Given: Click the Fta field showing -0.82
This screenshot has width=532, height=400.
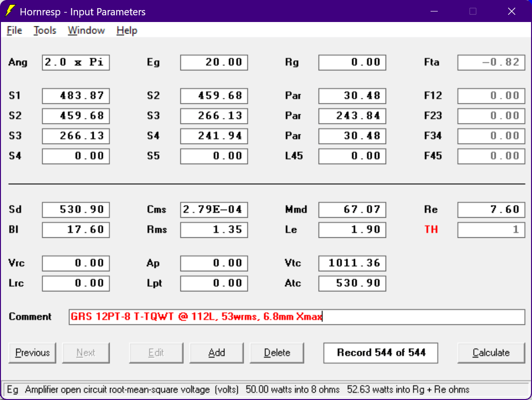Looking at the screenshot, I should [491, 62].
